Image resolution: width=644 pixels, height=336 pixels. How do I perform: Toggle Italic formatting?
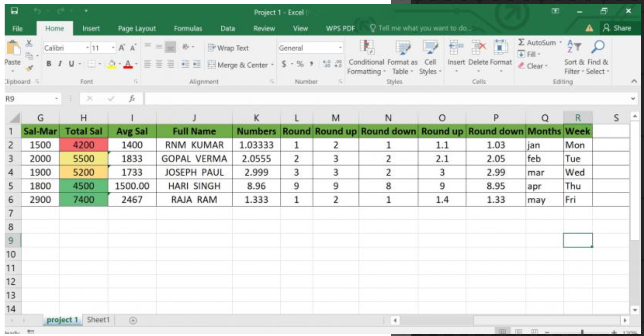[x=59, y=65]
